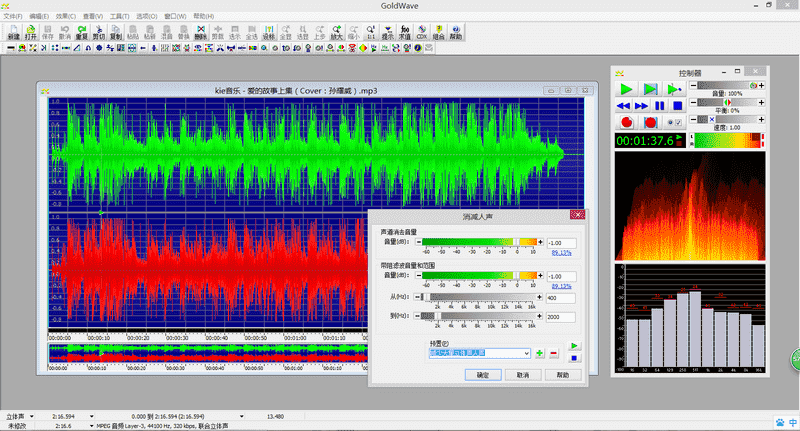This screenshot has height=431, width=800.
Task: Click the 删除 (Delete) toolbar icon
Action: click(201, 32)
